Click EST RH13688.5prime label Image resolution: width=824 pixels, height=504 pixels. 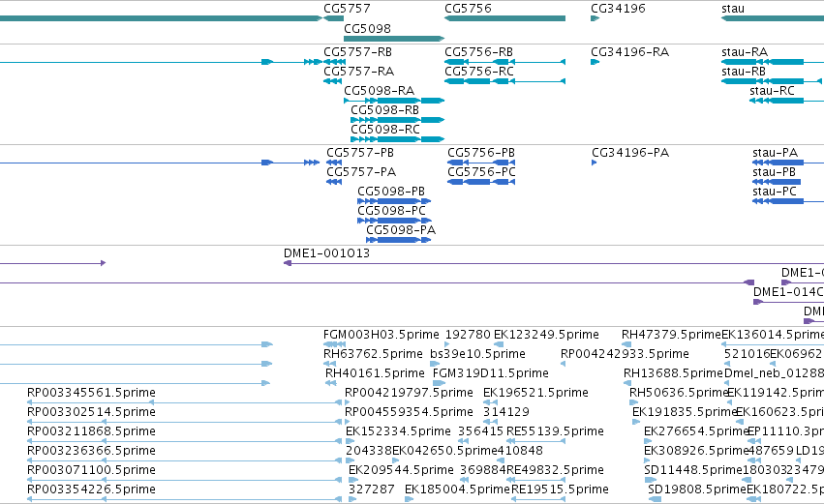pyautogui.click(x=674, y=373)
